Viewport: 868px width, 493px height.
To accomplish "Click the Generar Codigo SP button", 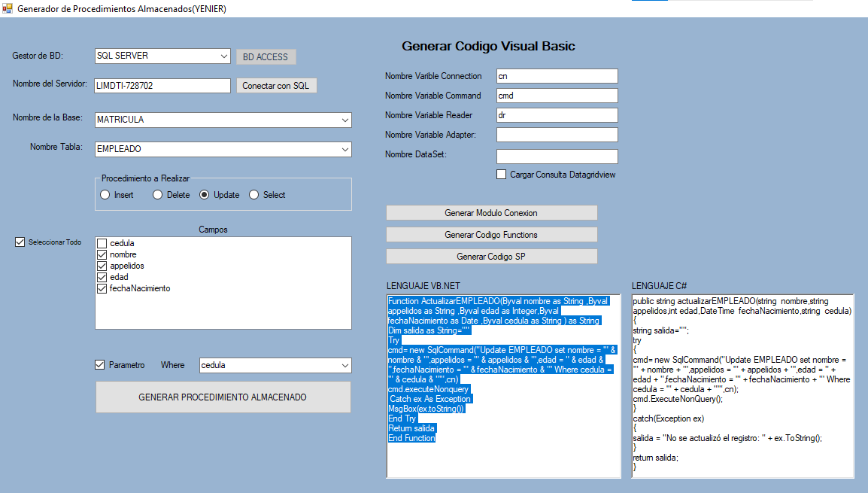I will (491, 257).
